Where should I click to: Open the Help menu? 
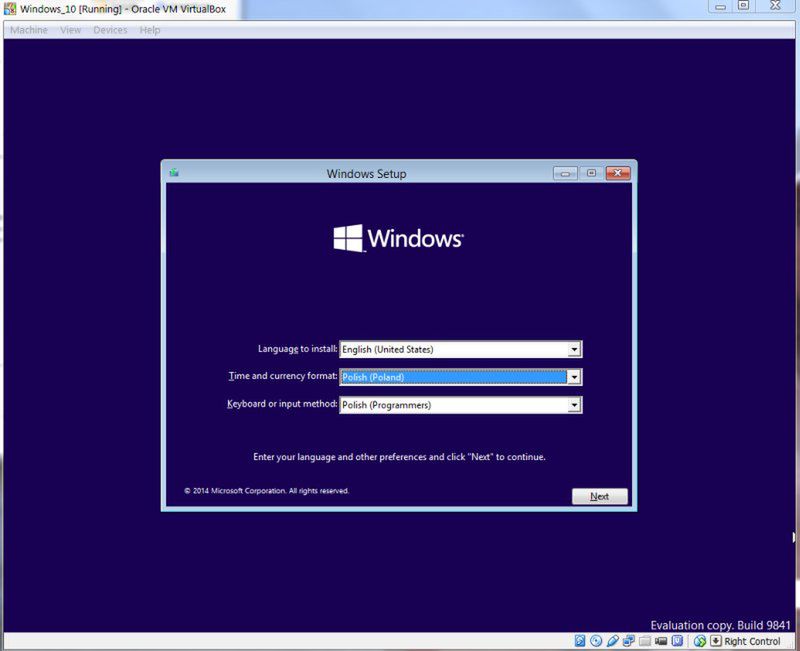pyautogui.click(x=150, y=30)
